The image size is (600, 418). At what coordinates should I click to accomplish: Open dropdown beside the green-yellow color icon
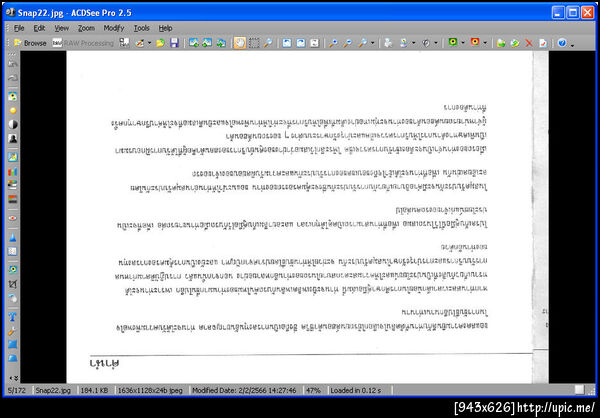tap(463, 43)
